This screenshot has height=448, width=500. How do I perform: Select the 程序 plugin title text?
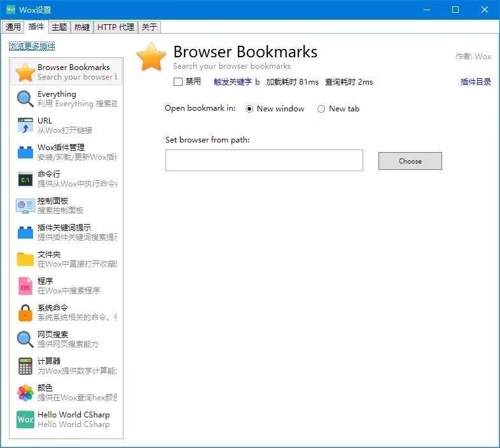coord(45,281)
